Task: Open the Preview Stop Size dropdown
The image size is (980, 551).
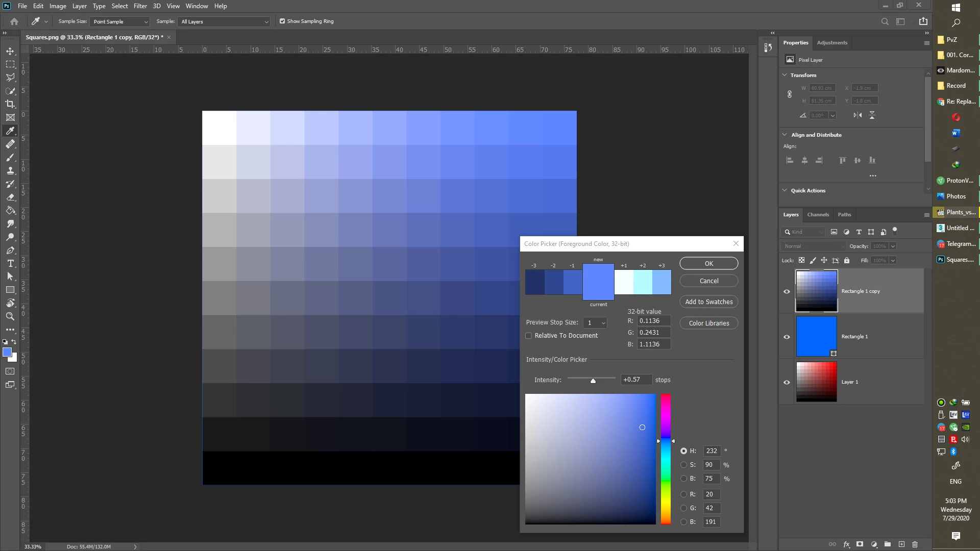Action: point(595,323)
